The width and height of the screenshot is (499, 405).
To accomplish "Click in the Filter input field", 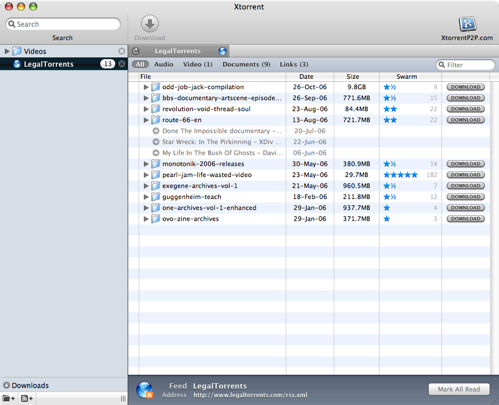I will coord(465,65).
